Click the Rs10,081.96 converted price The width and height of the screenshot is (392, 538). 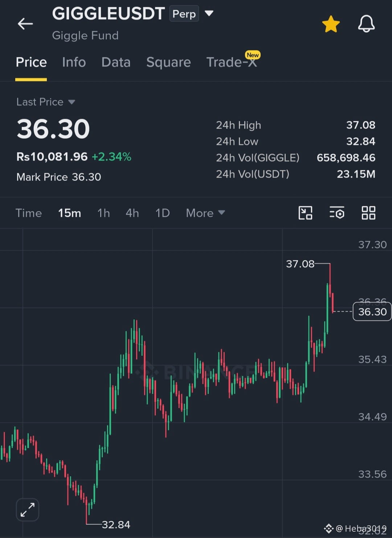pos(52,157)
